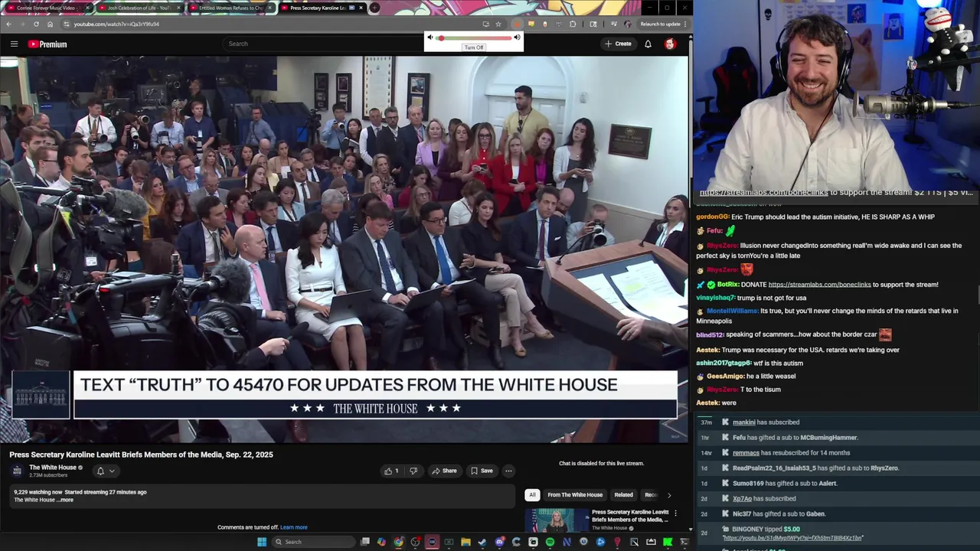Open File Explorer from the taskbar

465,542
